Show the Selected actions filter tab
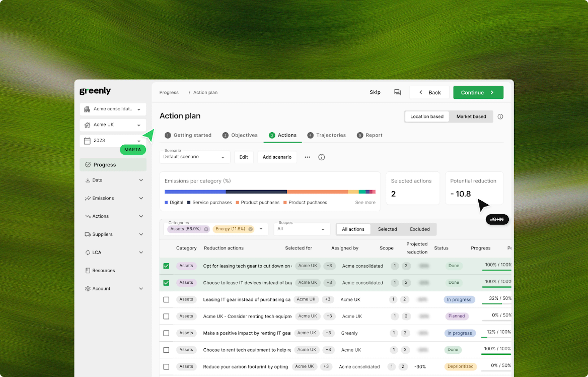The image size is (588, 377). [387, 229]
